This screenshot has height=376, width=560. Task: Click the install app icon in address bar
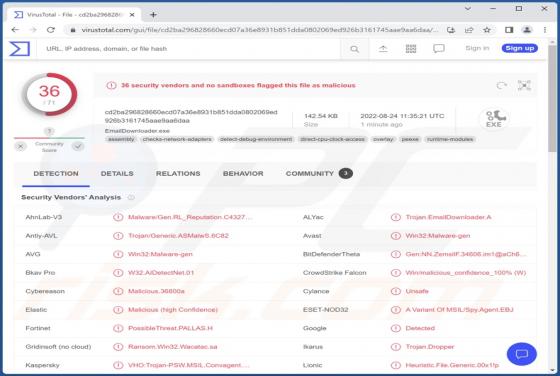coord(451,30)
